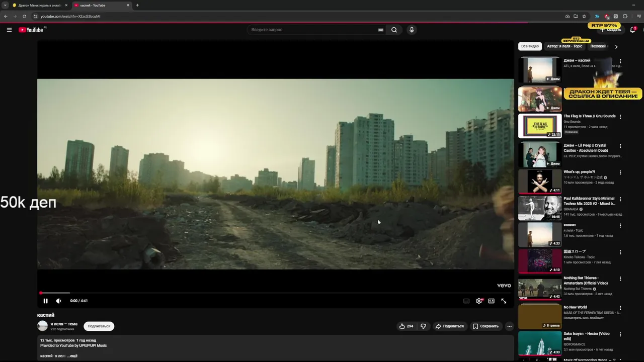The width and height of the screenshot is (644, 362).
Task: Open options for The Flag Is Three
Action: click(620, 117)
